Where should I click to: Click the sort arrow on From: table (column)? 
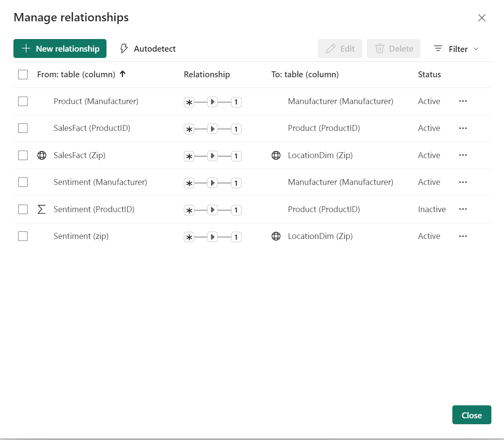point(123,74)
